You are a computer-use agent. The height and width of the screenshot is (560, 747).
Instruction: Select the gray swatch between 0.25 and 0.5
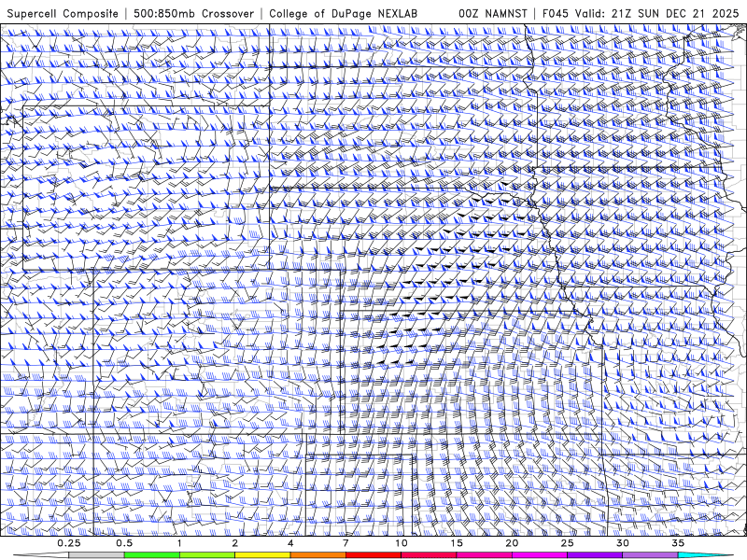click(96, 555)
